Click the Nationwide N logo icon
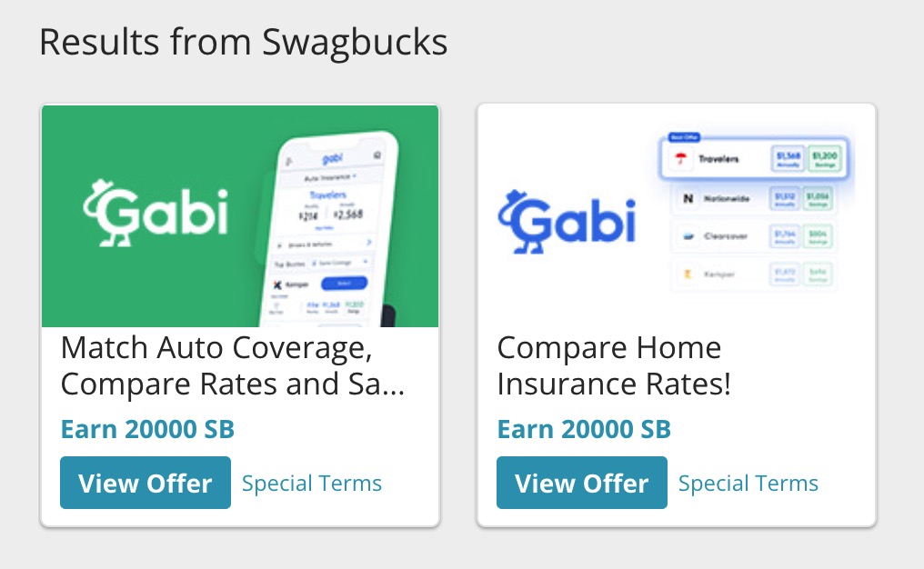Viewport: 924px width, 569px height. click(x=688, y=198)
